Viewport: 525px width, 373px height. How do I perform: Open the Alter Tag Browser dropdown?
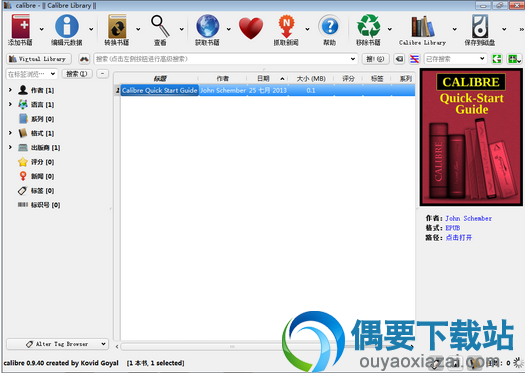click(x=58, y=344)
